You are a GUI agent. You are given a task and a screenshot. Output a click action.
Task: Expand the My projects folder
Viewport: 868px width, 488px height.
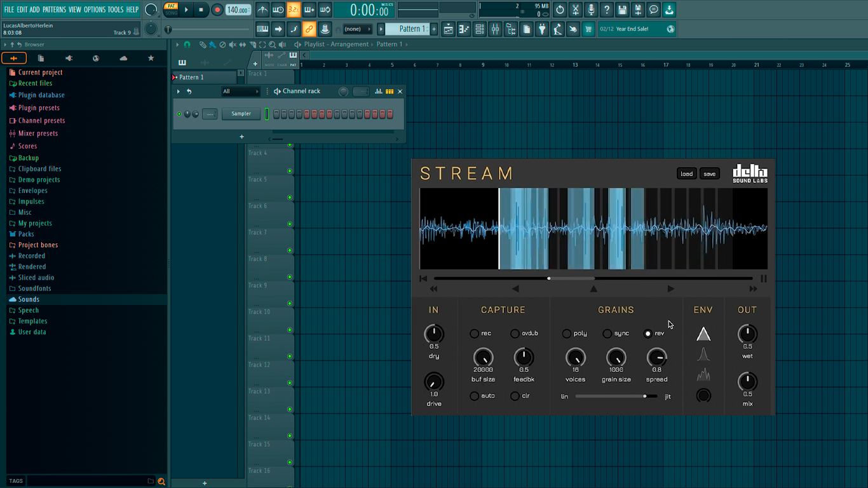pyautogui.click(x=35, y=223)
